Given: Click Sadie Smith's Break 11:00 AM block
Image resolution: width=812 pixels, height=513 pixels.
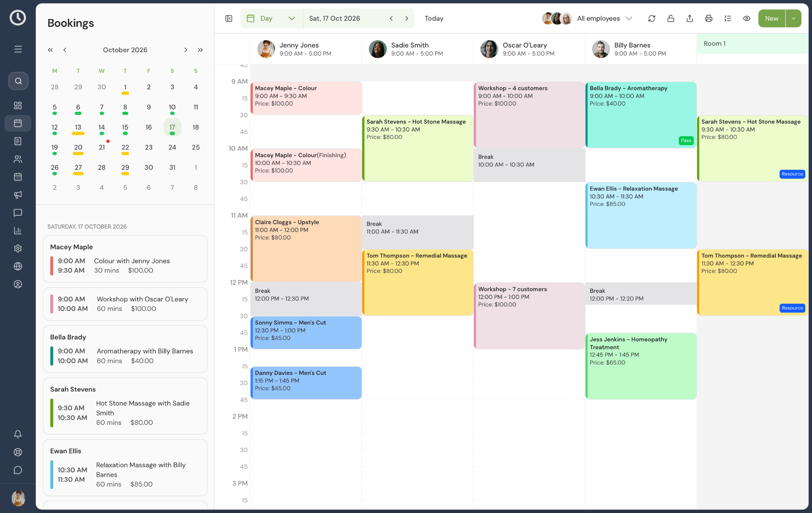Looking at the screenshot, I should [x=418, y=232].
